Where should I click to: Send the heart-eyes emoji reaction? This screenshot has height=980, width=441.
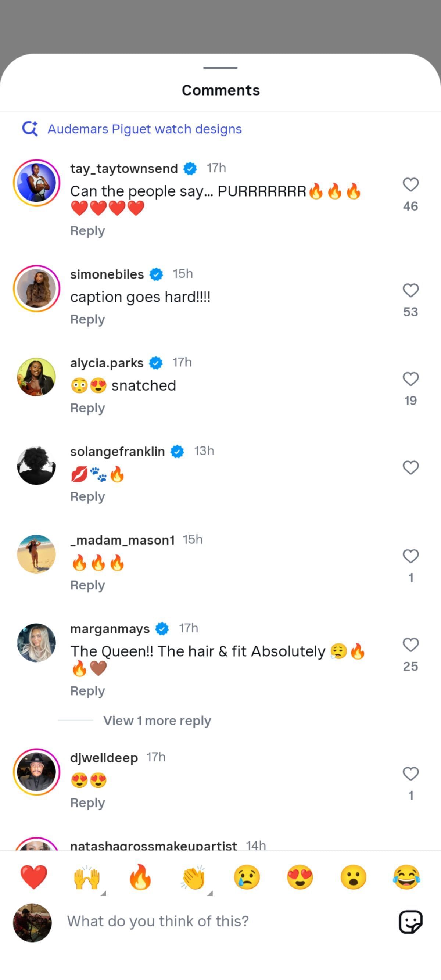point(300,877)
